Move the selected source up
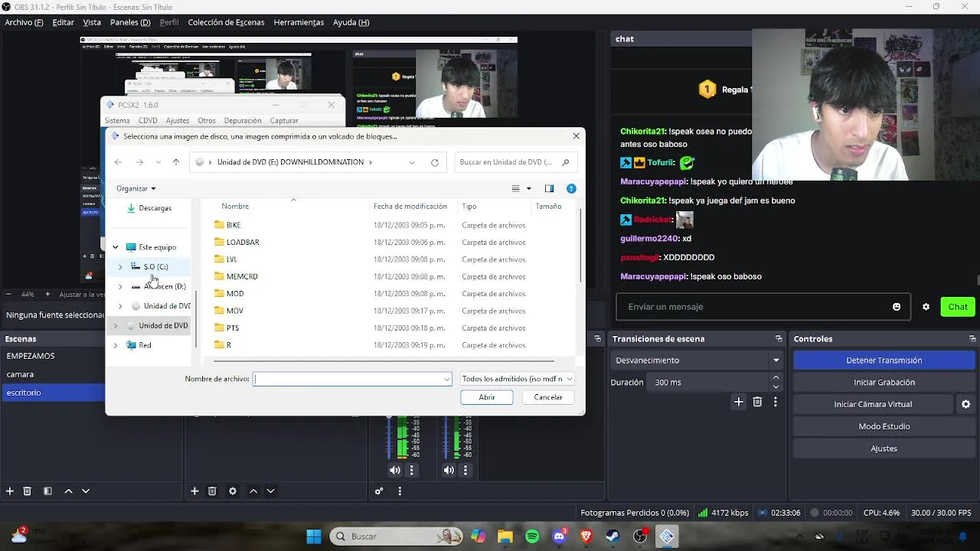Image resolution: width=980 pixels, height=551 pixels. coord(253,491)
